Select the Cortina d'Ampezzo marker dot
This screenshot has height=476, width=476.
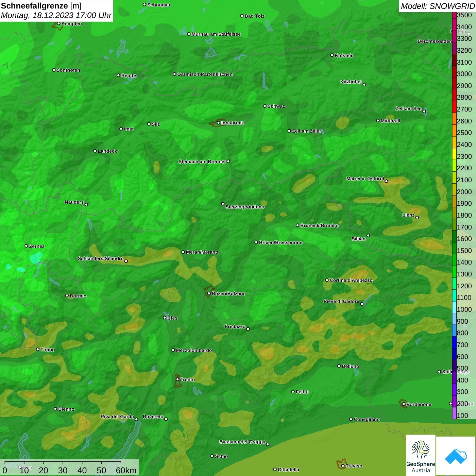point(327,280)
